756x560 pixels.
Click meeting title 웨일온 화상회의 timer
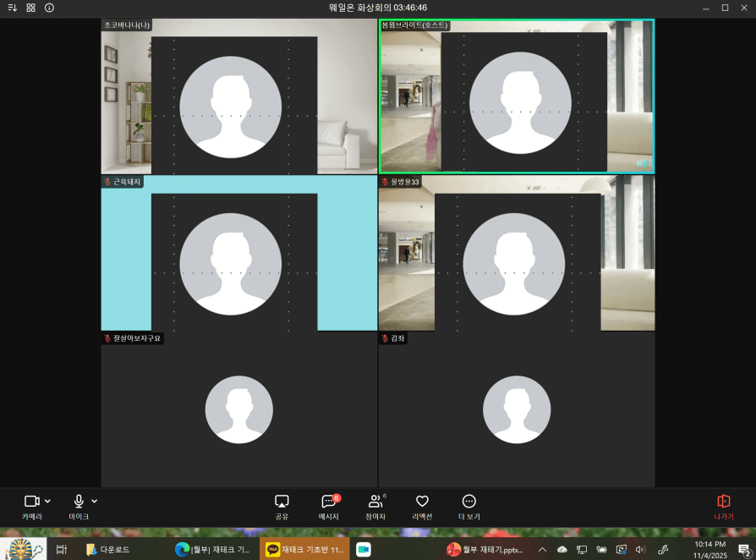[378, 8]
